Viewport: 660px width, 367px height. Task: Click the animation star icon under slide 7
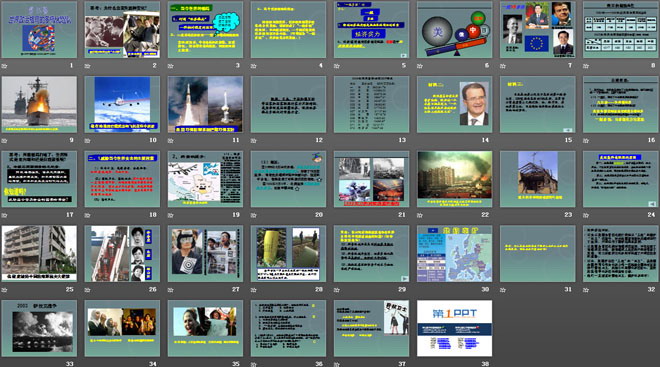click(x=503, y=66)
